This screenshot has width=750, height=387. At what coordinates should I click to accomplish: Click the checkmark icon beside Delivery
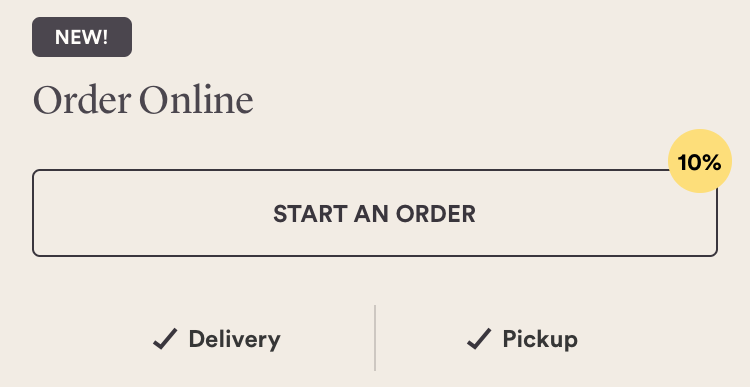click(x=165, y=339)
